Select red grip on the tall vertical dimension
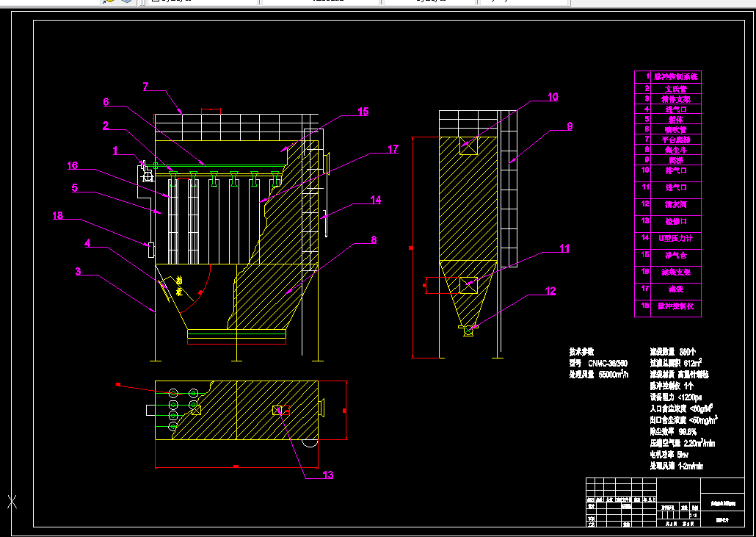 [x=411, y=248]
